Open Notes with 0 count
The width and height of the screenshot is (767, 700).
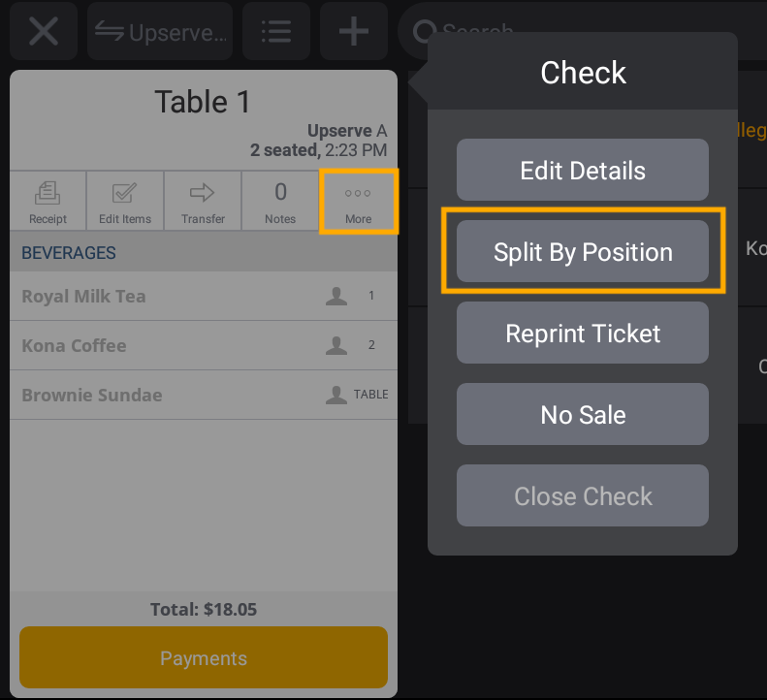tap(280, 201)
